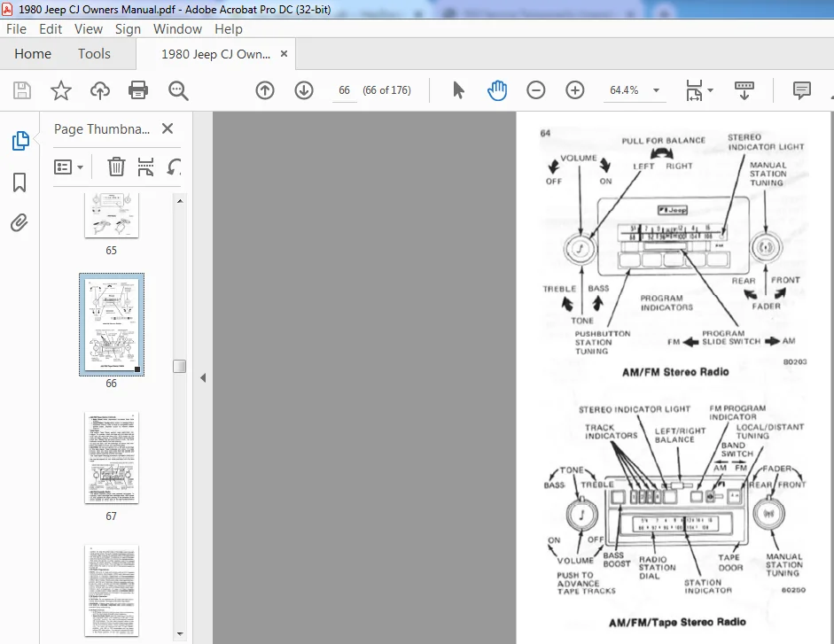
Task: Open the Bookmarks sidebar panel icon
Action: [x=19, y=182]
